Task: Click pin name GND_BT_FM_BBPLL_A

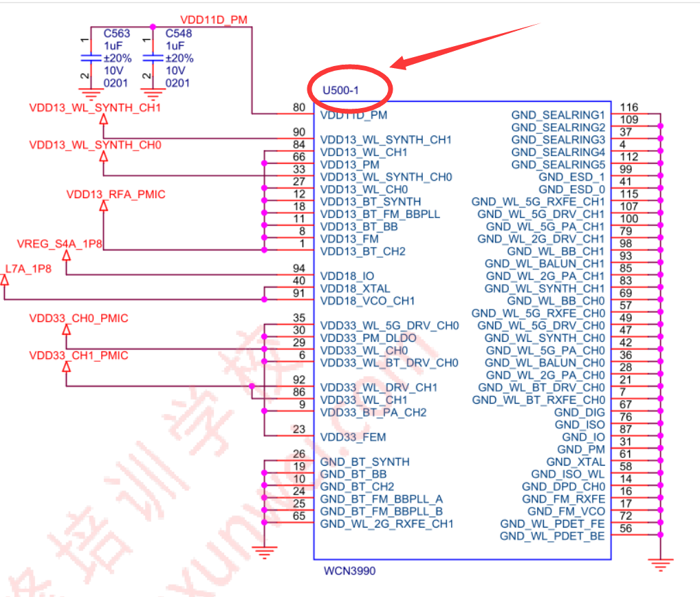Action: (382, 499)
